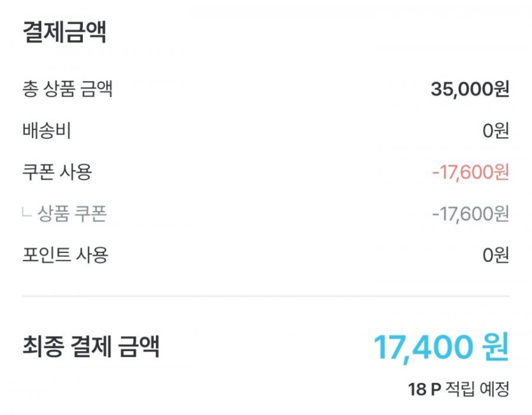The image size is (532, 415).
Task: Click the blue 원 currency unit
Action: [496, 347]
